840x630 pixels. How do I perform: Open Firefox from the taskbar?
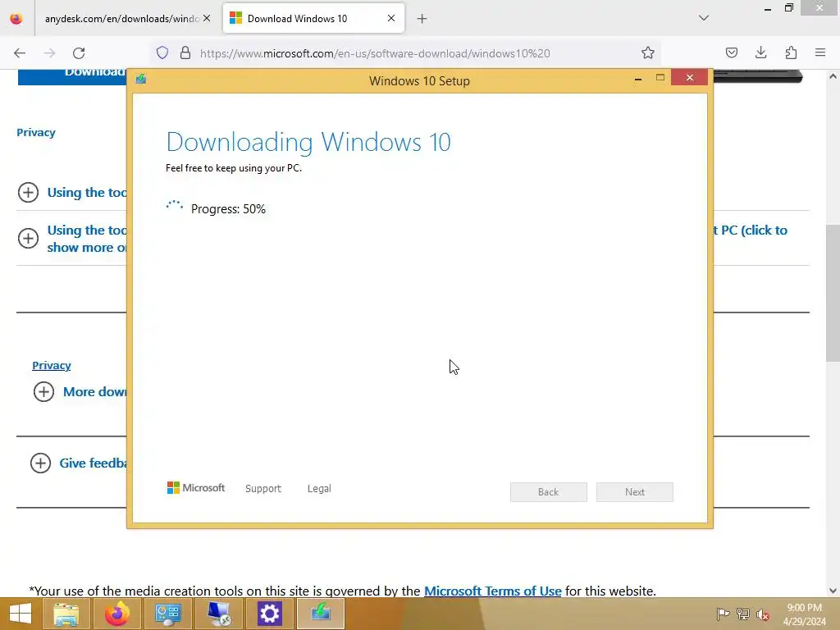pyautogui.click(x=116, y=614)
